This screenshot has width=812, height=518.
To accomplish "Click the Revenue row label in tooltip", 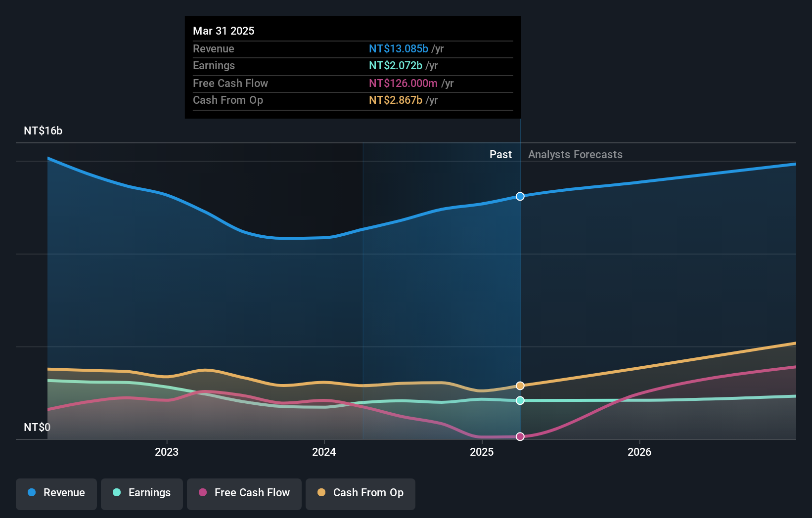I will pyautogui.click(x=214, y=48).
